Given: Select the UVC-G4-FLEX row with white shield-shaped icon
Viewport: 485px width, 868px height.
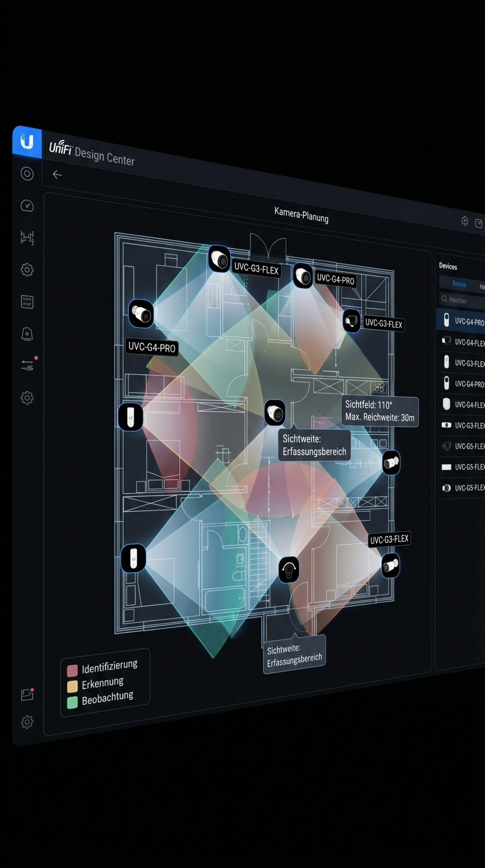Looking at the screenshot, I should pyautogui.click(x=462, y=404).
